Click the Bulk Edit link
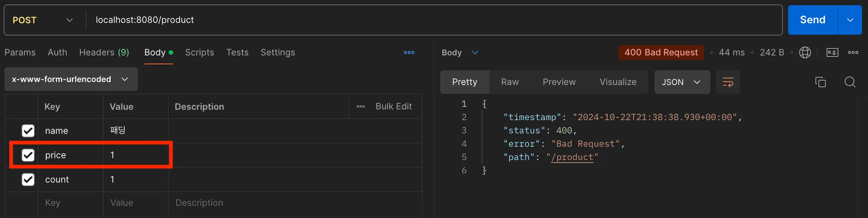 (x=393, y=107)
